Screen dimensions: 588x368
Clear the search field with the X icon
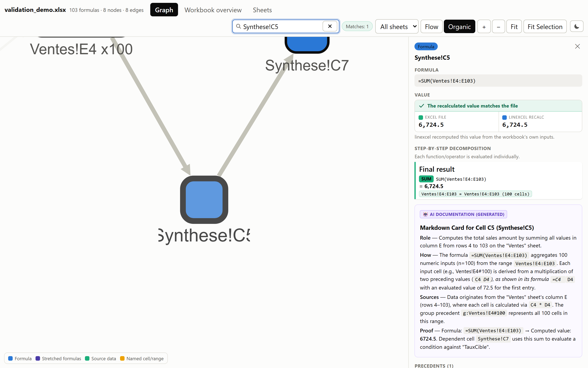click(330, 26)
